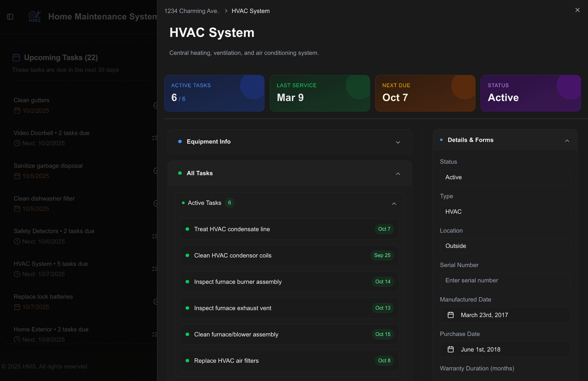Open the Purchase Date calendar picker
The height and width of the screenshot is (381, 588).
click(451, 349)
